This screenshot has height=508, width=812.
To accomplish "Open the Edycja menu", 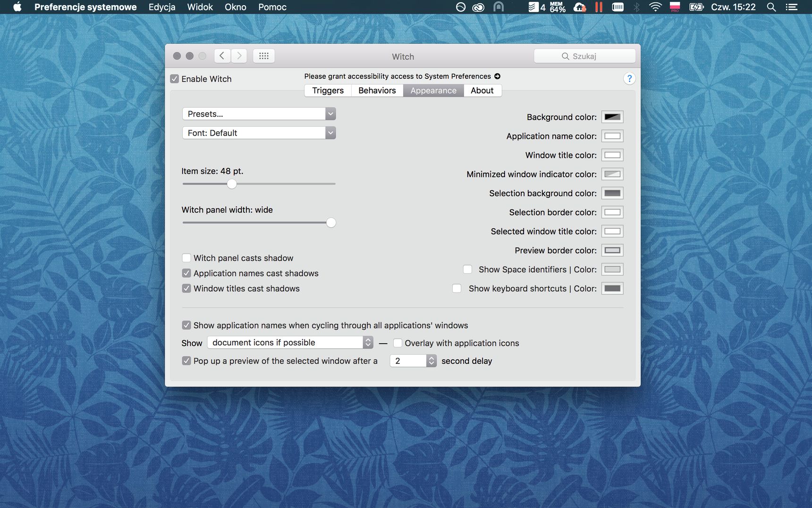I will click(x=162, y=7).
